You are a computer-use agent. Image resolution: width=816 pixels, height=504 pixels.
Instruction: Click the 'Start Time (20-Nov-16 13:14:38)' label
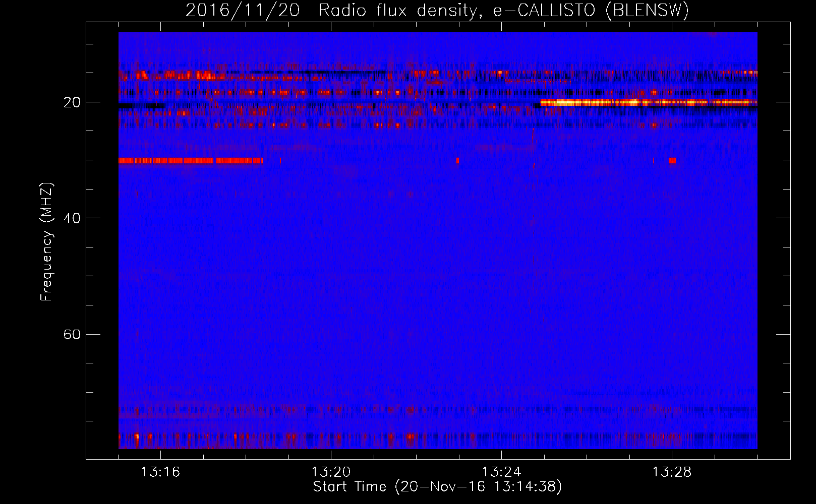(x=437, y=487)
